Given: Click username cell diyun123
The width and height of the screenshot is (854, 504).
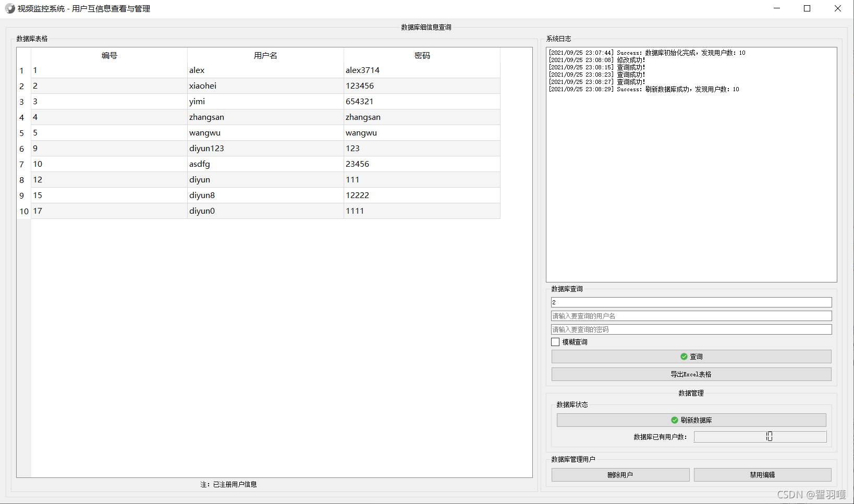Looking at the screenshot, I should 266,149.
